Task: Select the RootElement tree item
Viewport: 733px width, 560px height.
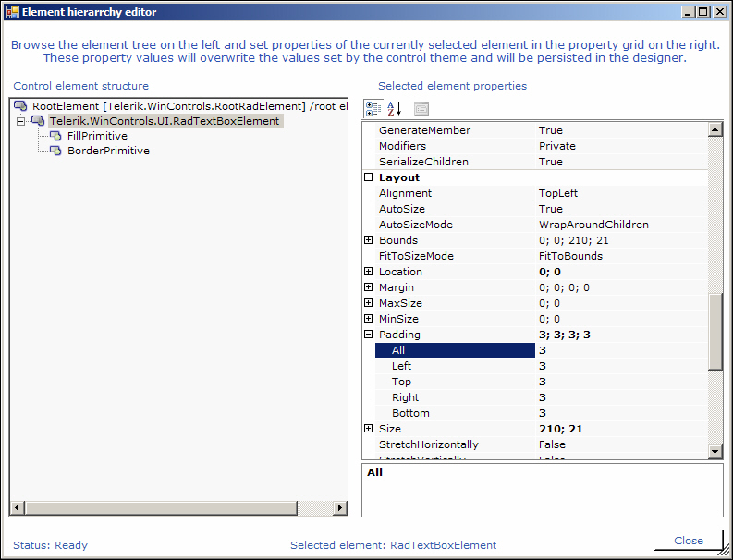Action: click(x=189, y=106)
